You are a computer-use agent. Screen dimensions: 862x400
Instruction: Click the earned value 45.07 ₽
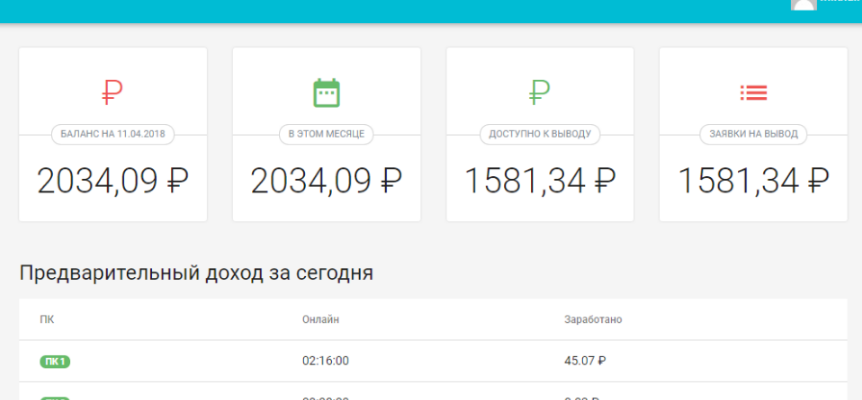click(585, 361)
